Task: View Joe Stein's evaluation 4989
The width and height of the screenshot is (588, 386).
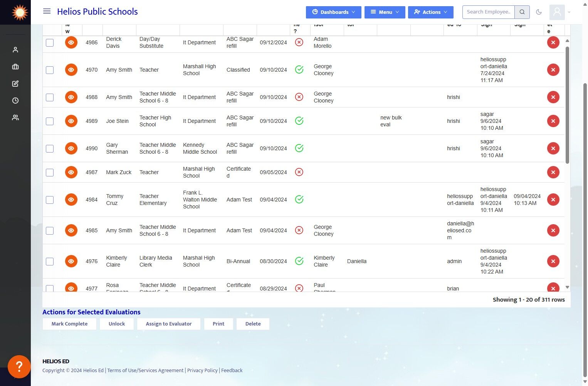Action: (71, 121)
